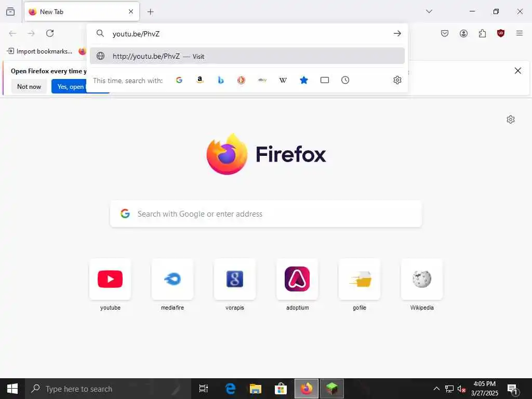532x399 pixels.
Task: Click the Search with Google field
Action: click(x=266, y=214)
